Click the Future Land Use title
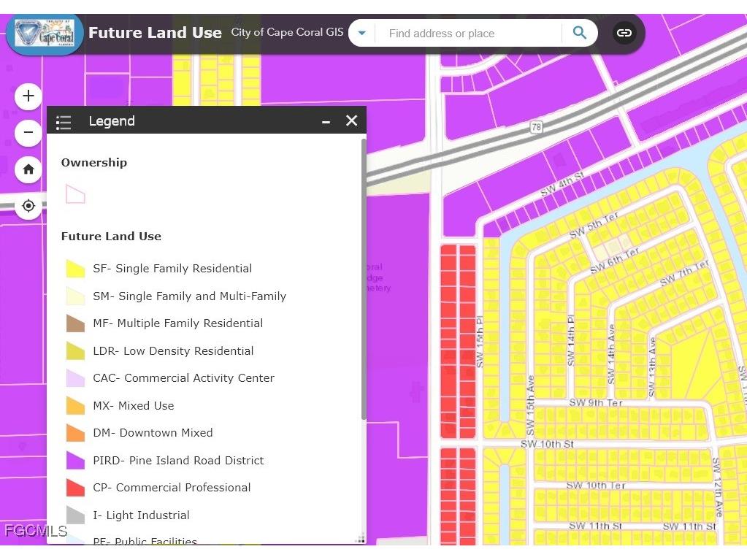The image size is (747, 560). [154, 32]
